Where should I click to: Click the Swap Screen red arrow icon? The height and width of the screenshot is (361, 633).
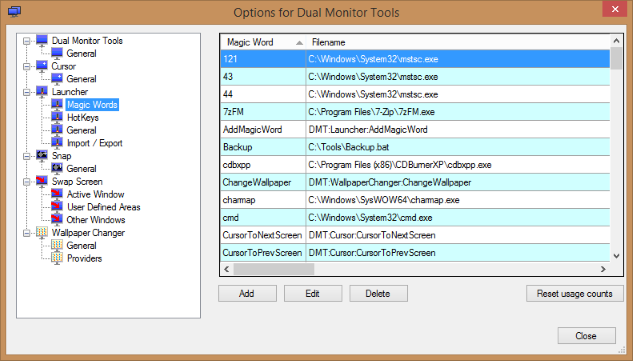click(42, 181)
